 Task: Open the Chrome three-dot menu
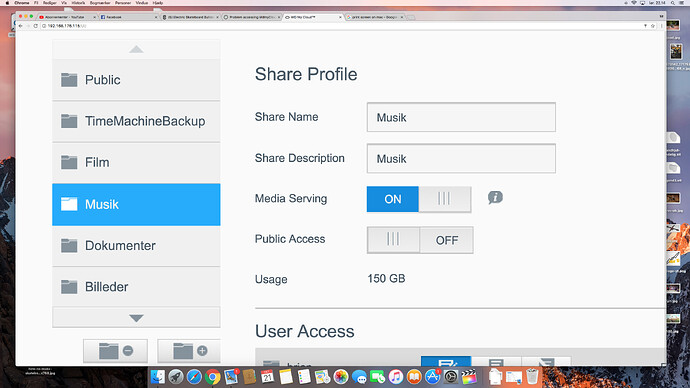[x=661, y=26]
